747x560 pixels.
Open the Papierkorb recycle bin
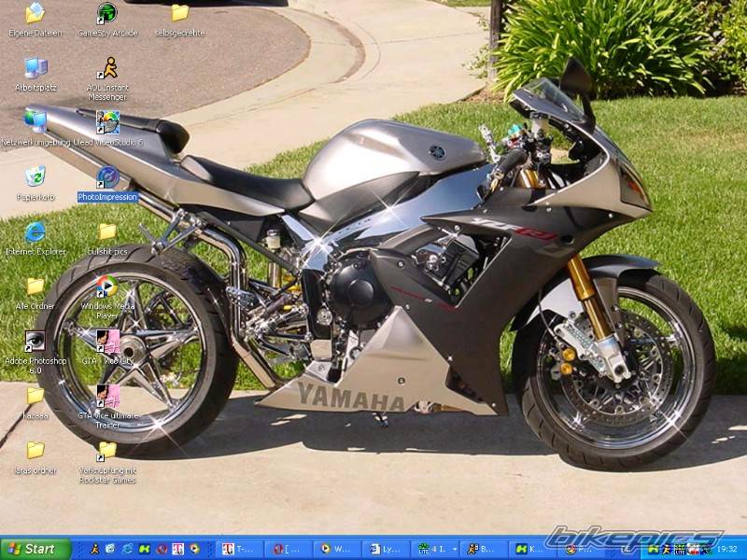(x=35, y=183)
